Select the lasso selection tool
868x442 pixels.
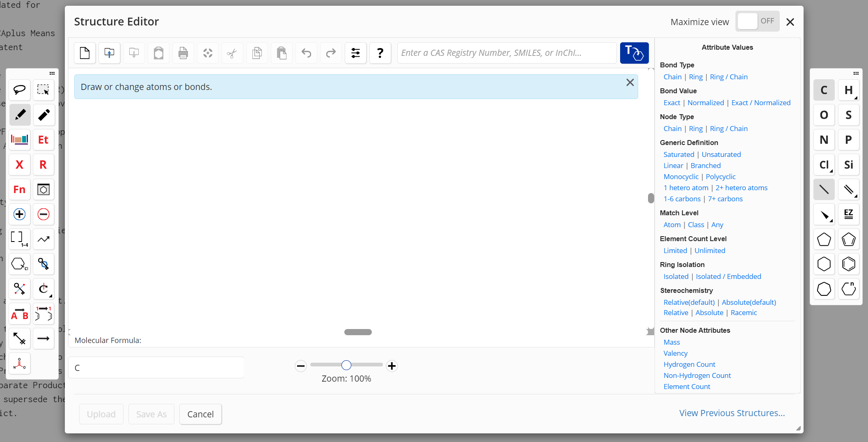click(x=19, y=90)
